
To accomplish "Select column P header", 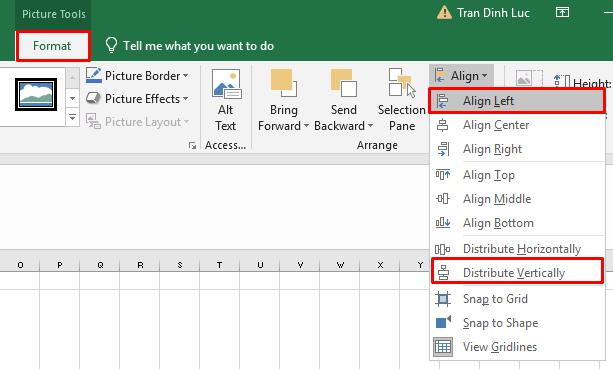I will point(60,265).
